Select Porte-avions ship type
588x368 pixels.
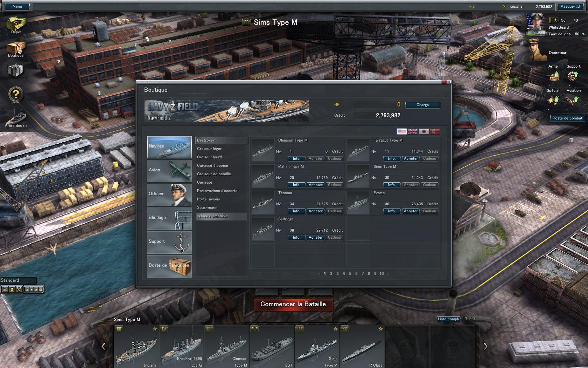[221, 199]
